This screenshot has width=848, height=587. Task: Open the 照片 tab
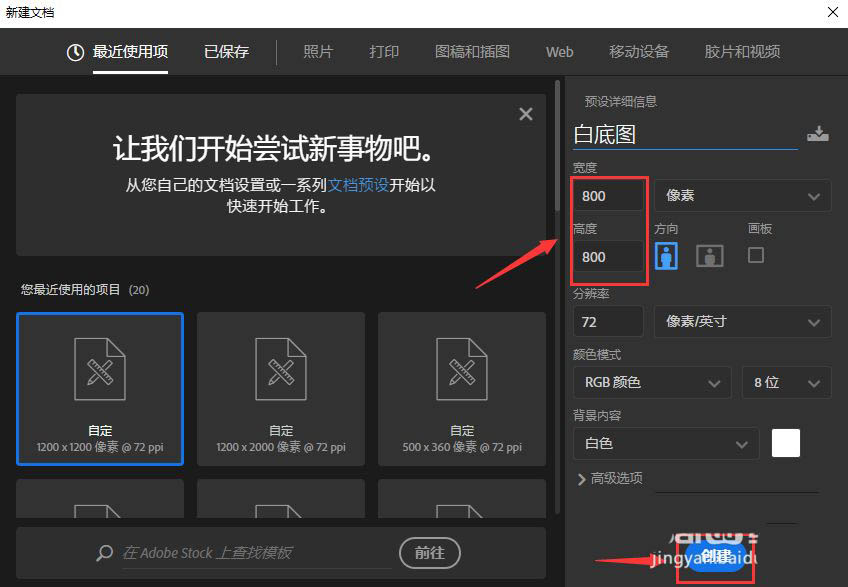click(318, 52)
